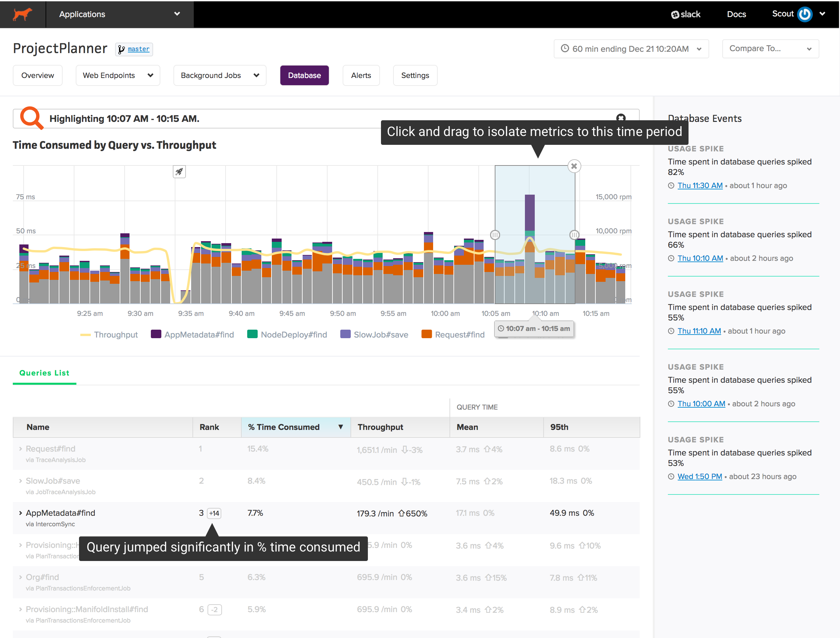Screen dimensions: 840x638
Task: Click the clock icon in time range selector
Action: pyautogui.click(x=565, y=48)
